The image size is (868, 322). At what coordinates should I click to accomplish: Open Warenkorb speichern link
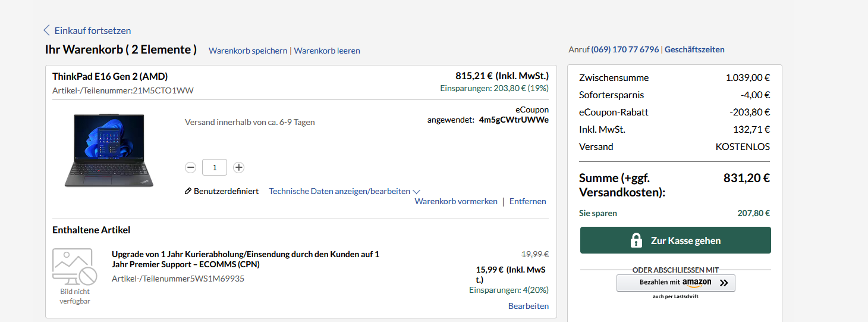click(248, 51)
